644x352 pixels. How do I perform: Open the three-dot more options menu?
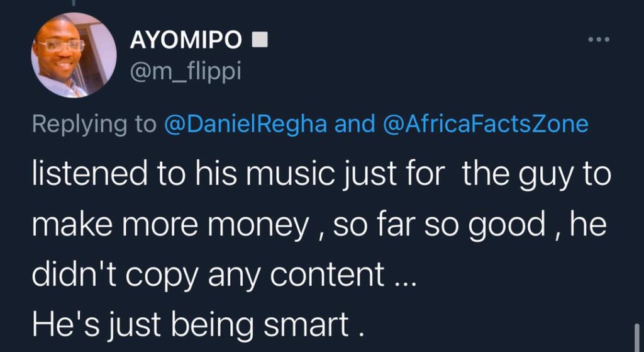(599, 40)
